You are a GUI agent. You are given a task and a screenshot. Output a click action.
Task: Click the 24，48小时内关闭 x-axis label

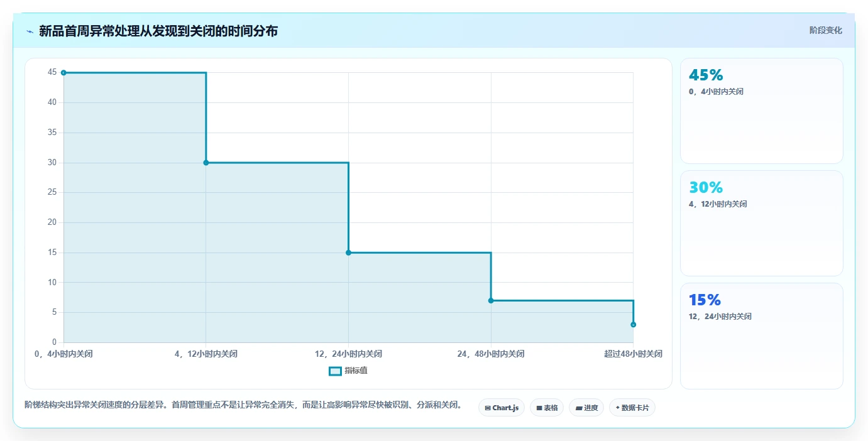coord(491,354)
